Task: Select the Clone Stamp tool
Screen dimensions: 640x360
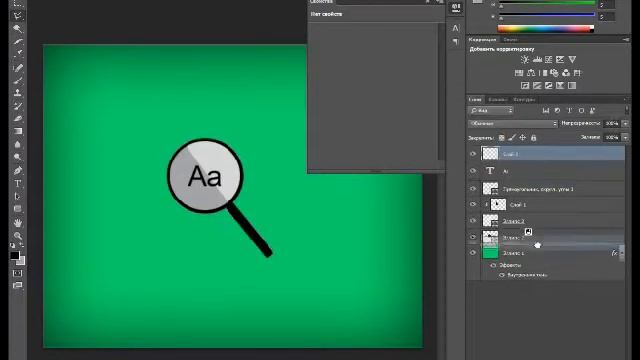Action: pos(18,93)
